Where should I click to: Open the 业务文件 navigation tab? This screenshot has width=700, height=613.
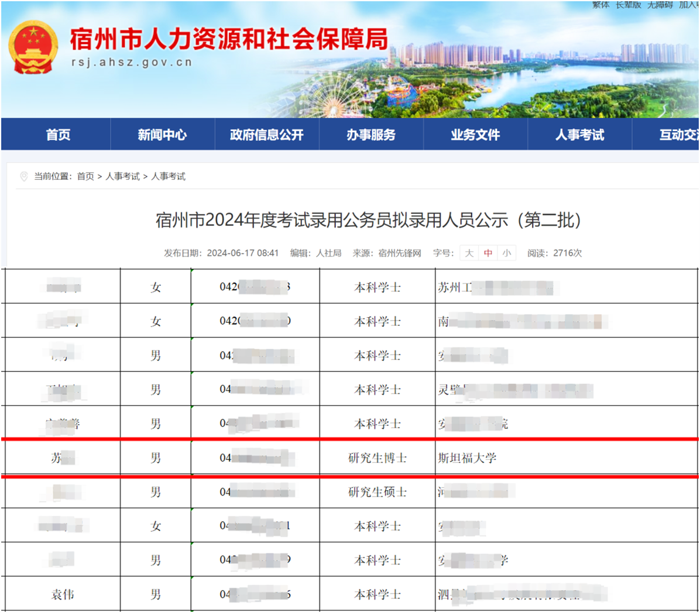pyautogui.click(x=475, y=135)
